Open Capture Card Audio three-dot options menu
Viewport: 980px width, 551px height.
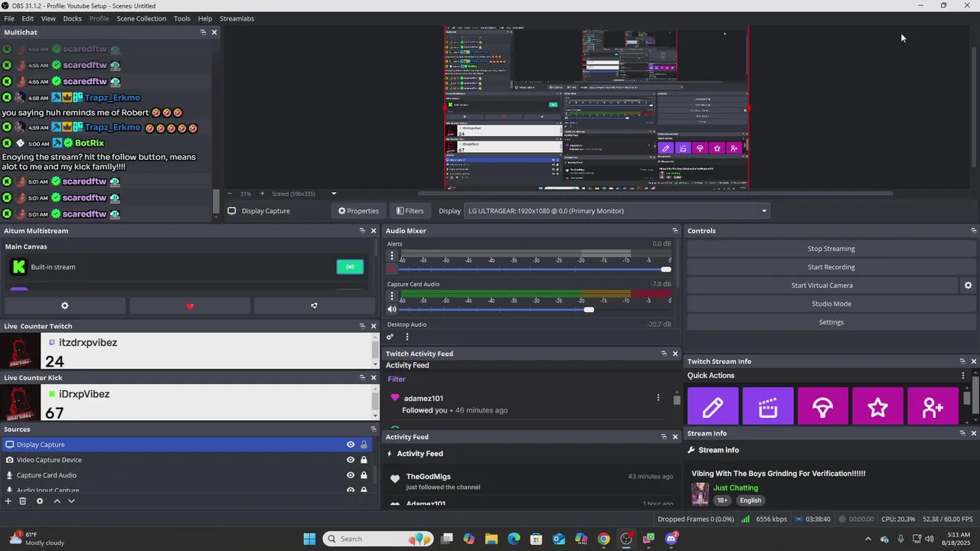point(392,295)
